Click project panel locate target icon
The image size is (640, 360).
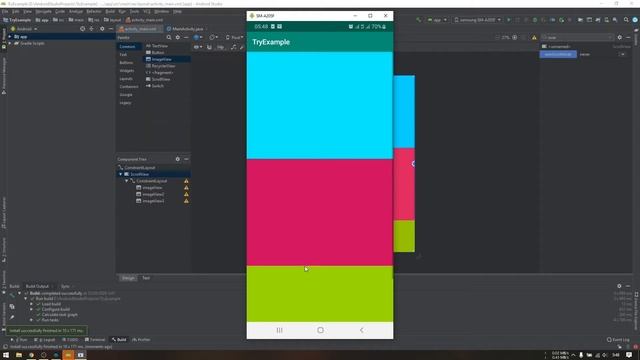pyautogui.click(x=82, y=29)
